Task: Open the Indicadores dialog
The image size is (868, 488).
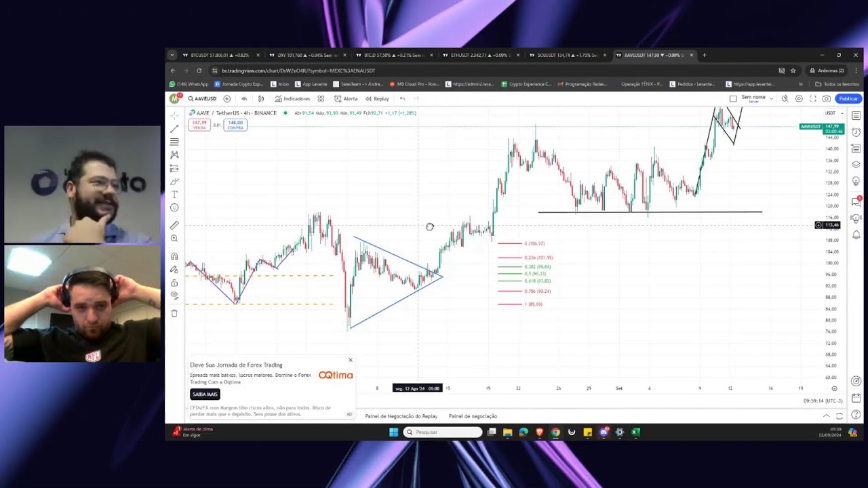Action: [x=292, y=98]
